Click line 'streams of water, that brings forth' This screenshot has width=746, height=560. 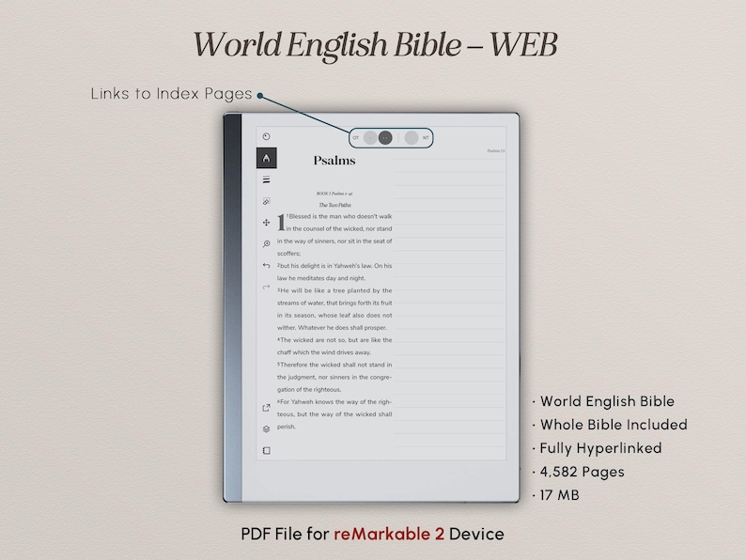[x=334, y=303]
